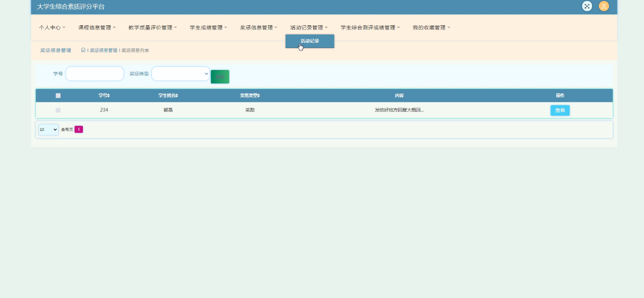
Task: Click the content cell 发给好地方回复大概回...
Action: point(399,110)
